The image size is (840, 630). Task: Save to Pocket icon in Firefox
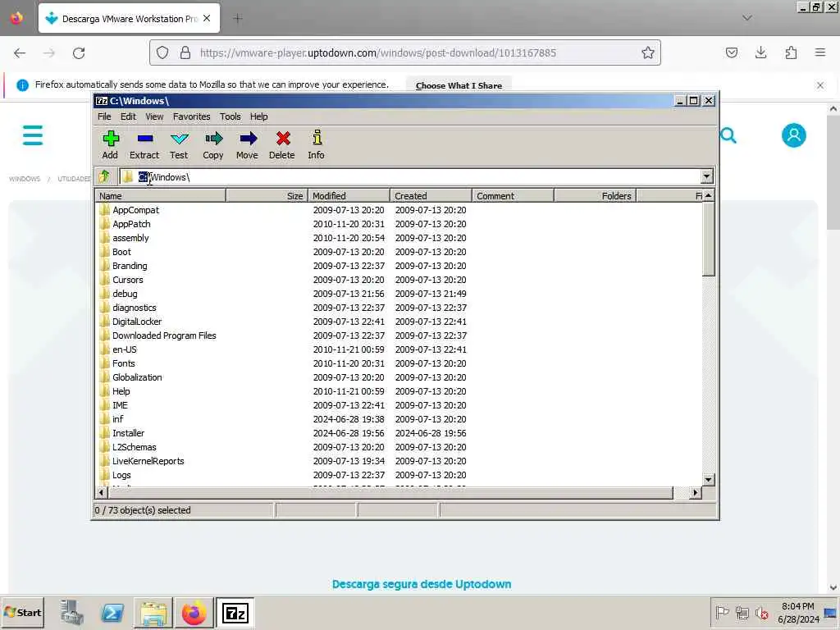(731, 52)
